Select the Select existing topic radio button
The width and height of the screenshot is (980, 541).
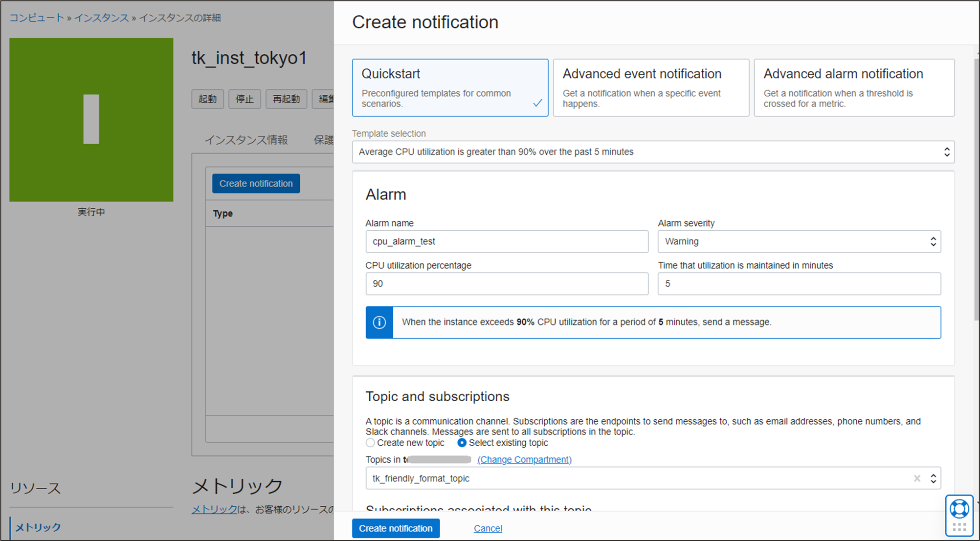pyautogui.click(x=462, y=443)
